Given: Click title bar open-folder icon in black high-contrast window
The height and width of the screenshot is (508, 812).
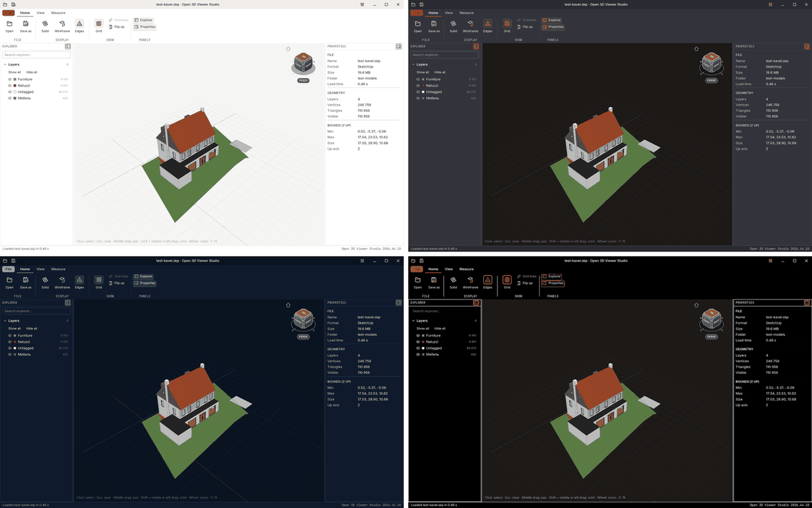Looking at the screenshot, I should click(x=413, y=260).
